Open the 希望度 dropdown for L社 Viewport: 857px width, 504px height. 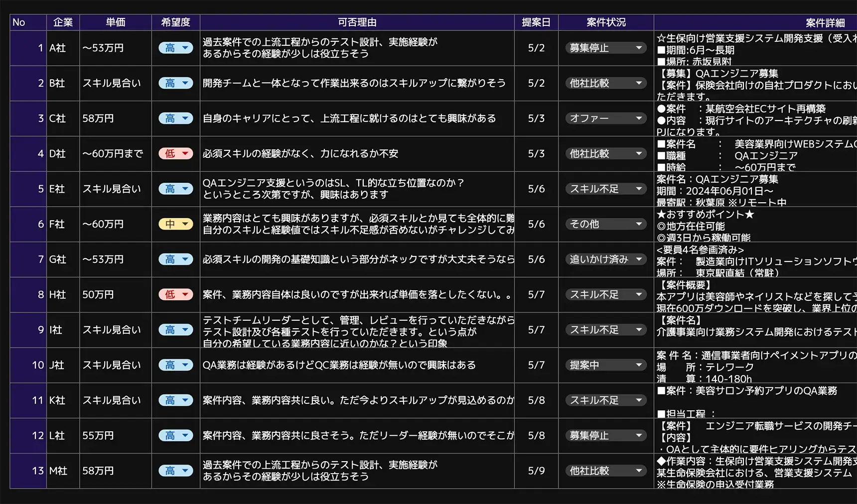click(x=176, y=436)
